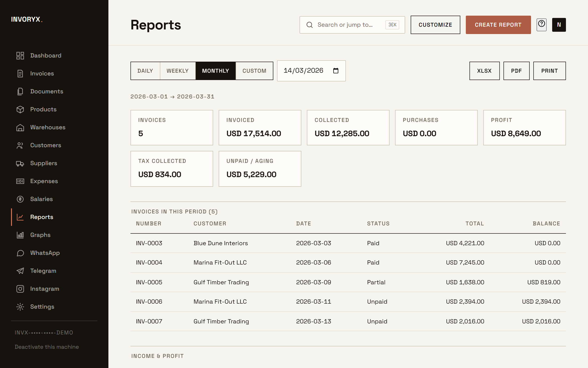Click total USD 7,245.00
This screenshot has width=588, height=368.
465,262
